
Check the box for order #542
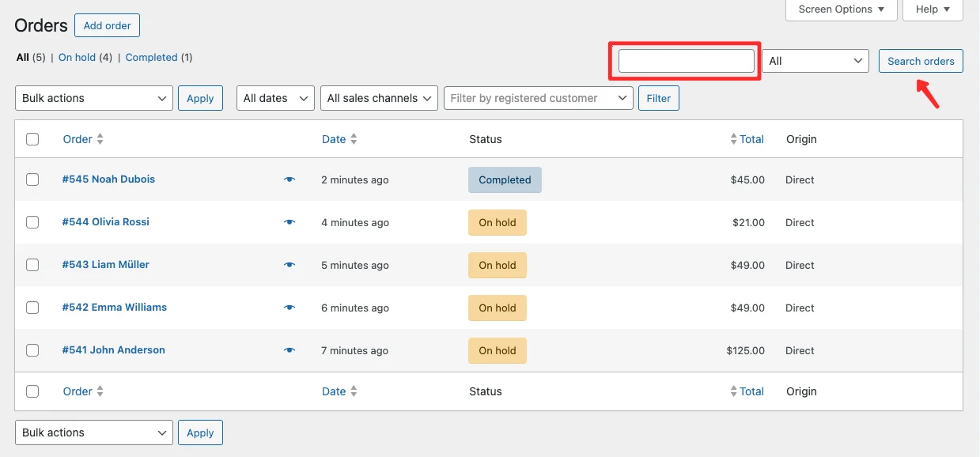click(x=32, y=308)
